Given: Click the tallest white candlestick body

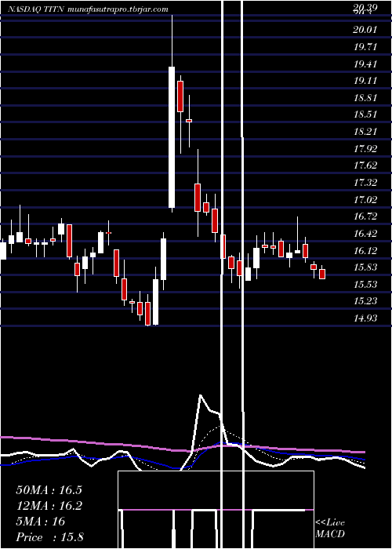Looking at the screenshot, I should [x=172, y=137].
